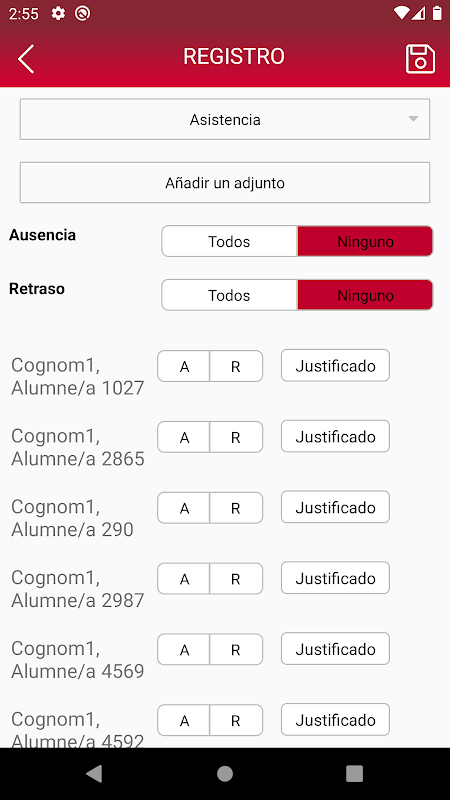Mark Alumne/a 4592 late with R
This screenshot has width=450, height=800.
(x=236, y=720)
